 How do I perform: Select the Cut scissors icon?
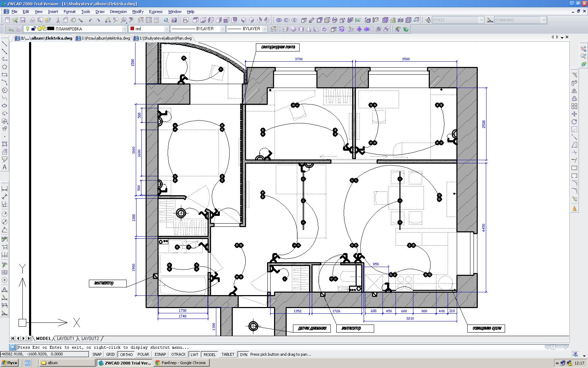coord(58,20)
